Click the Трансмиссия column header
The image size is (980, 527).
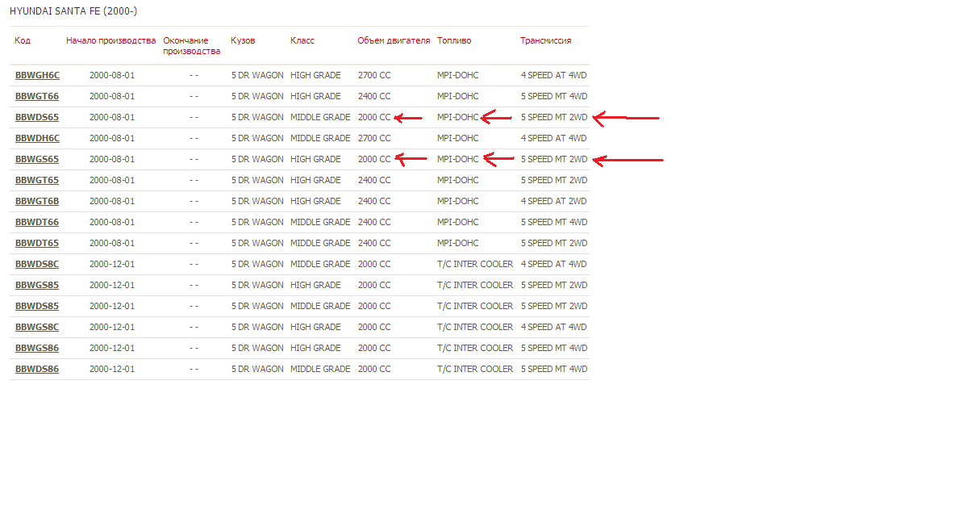point(546,40)
